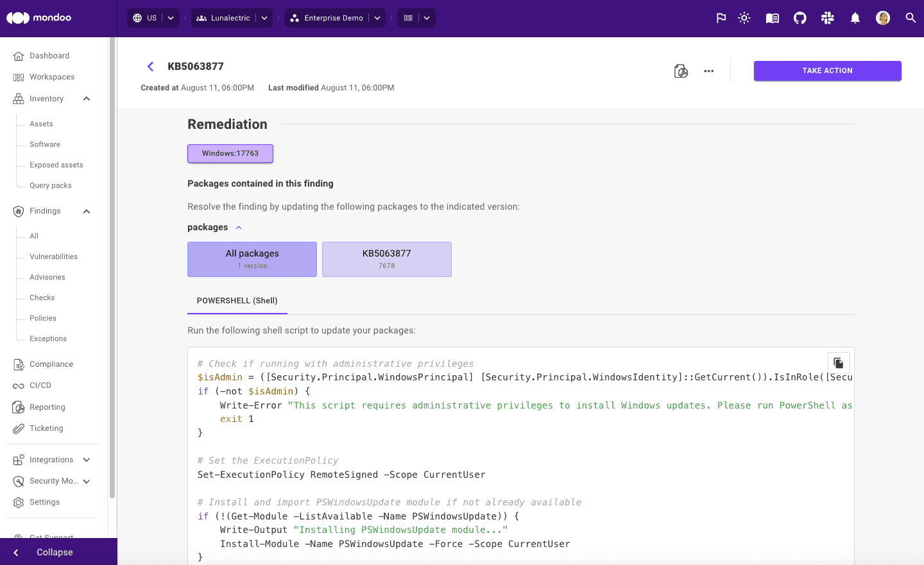Image resolution: width=924 pixels, height=565 pixels.
Task: Select the KB5063877 package card
Action: point(386,259)
